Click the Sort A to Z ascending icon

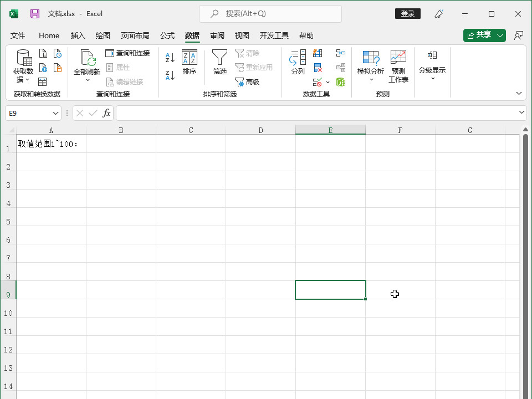coord(170,57)
